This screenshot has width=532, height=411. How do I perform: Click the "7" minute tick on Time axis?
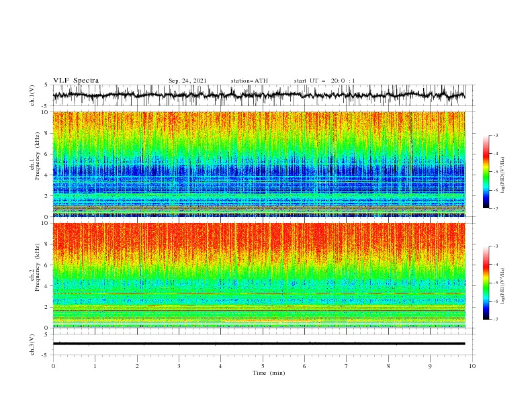tap(347, 366)
